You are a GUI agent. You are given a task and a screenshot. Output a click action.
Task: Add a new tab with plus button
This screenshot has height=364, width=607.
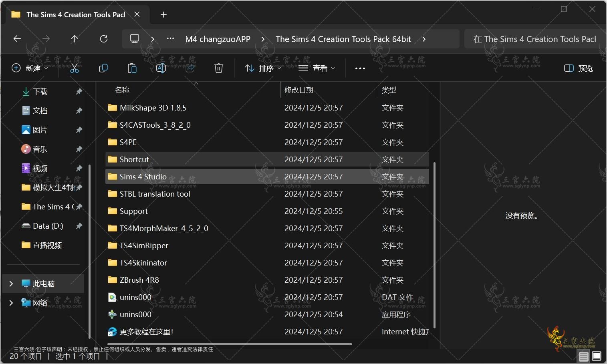click(163, 15)
